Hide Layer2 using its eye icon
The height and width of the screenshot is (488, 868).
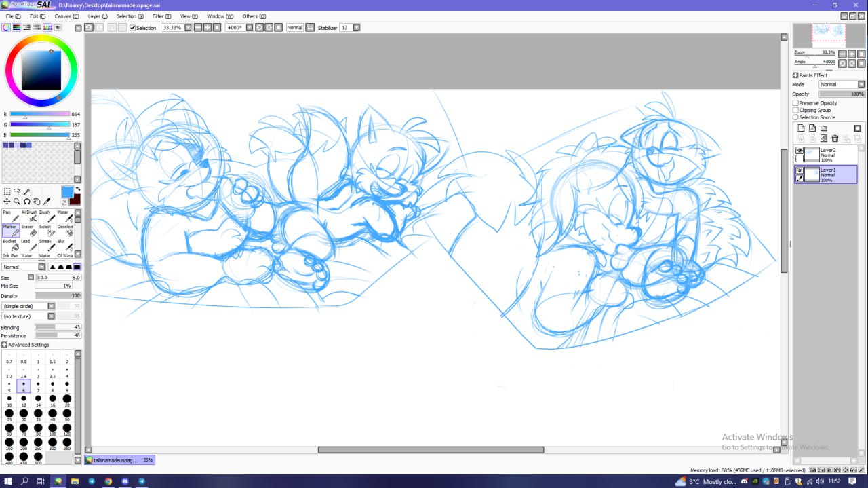click(x=800, y=151)
